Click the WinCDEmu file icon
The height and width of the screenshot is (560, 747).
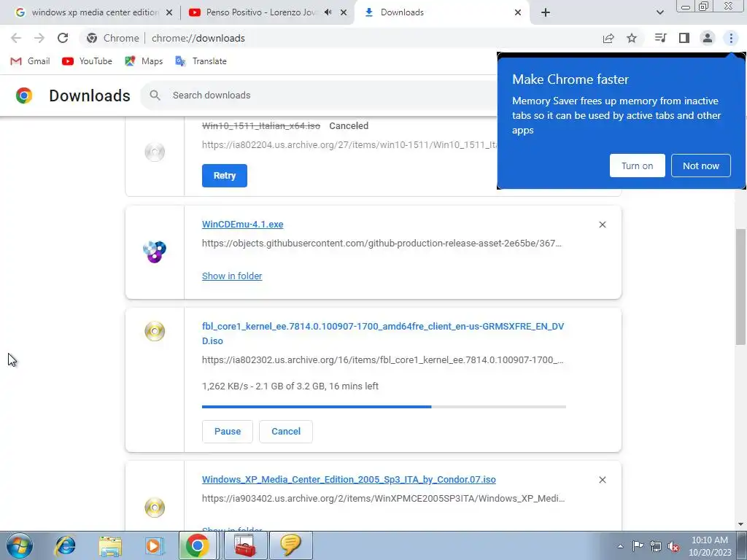pyautogui.click(x=155, y=252)
